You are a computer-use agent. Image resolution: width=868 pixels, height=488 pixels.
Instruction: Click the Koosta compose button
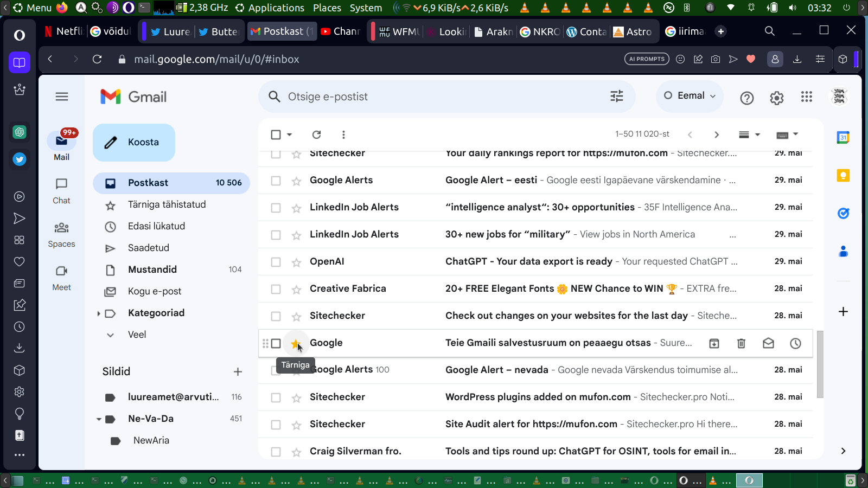134,143
